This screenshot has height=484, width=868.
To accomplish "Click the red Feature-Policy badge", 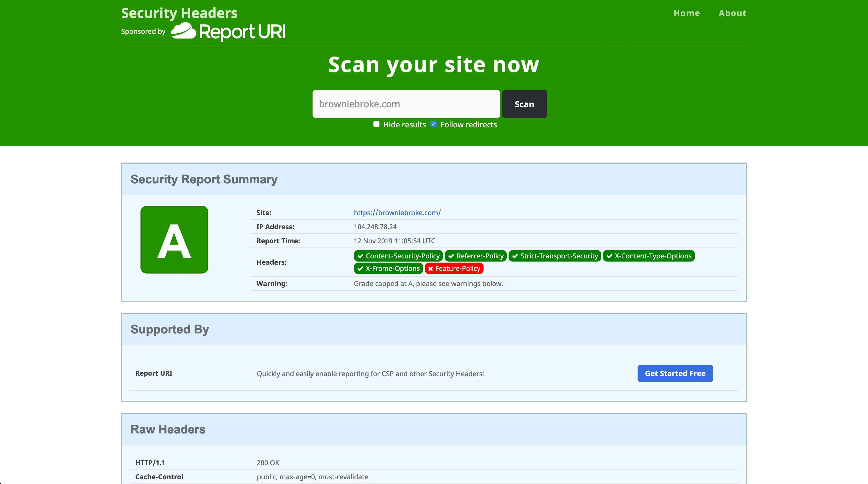I will coord(454,268).
